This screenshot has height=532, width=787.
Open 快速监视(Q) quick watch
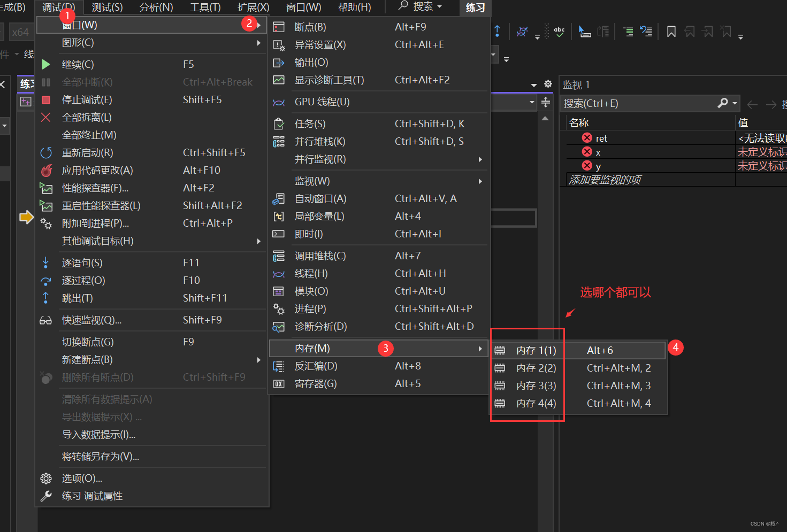[151, 320]
